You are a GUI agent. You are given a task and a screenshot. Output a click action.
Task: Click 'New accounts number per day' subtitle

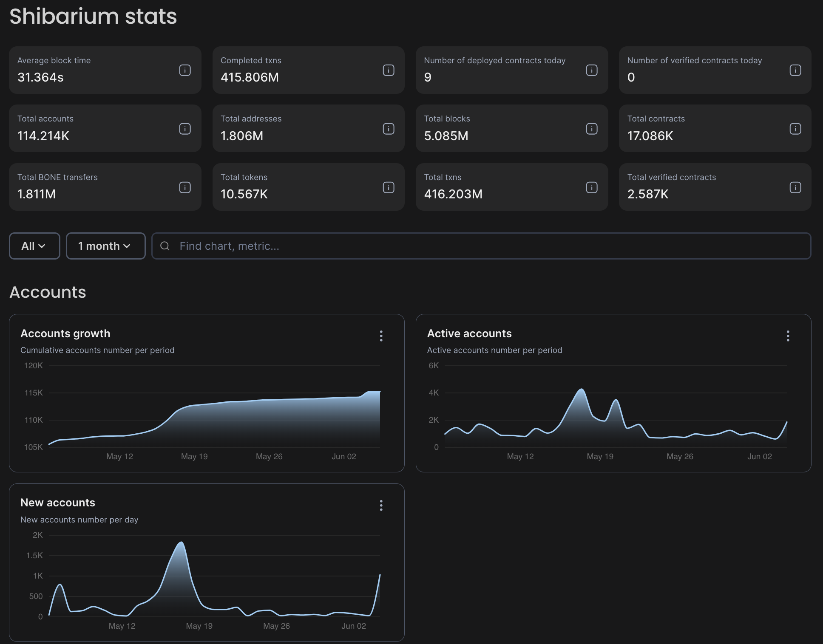[79, 520]
